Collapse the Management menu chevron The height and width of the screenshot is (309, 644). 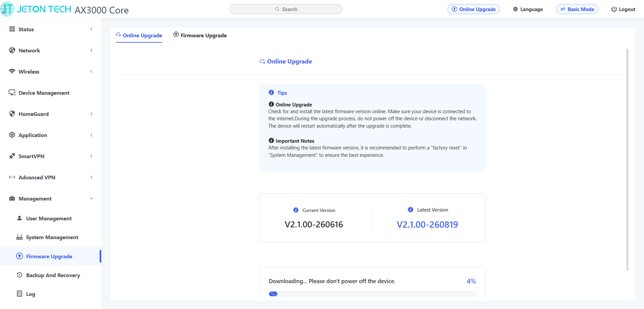pyautogui.click(x=91, y=198)
